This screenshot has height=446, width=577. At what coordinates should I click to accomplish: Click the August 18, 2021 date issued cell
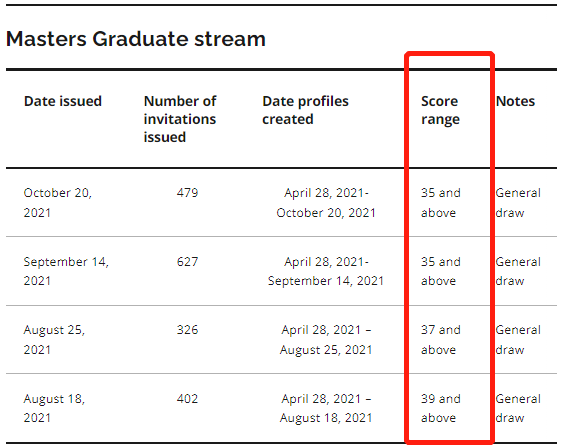(x=54, y=408)
